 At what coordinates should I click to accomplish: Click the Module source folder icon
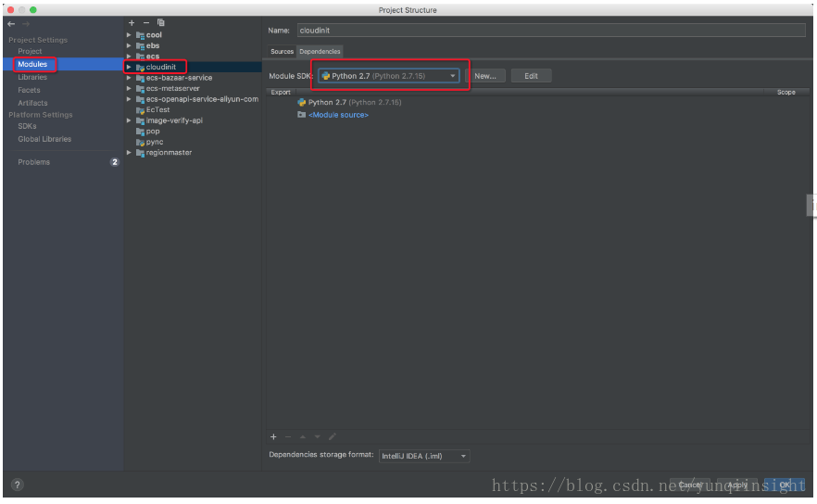(x=301, y=115)
